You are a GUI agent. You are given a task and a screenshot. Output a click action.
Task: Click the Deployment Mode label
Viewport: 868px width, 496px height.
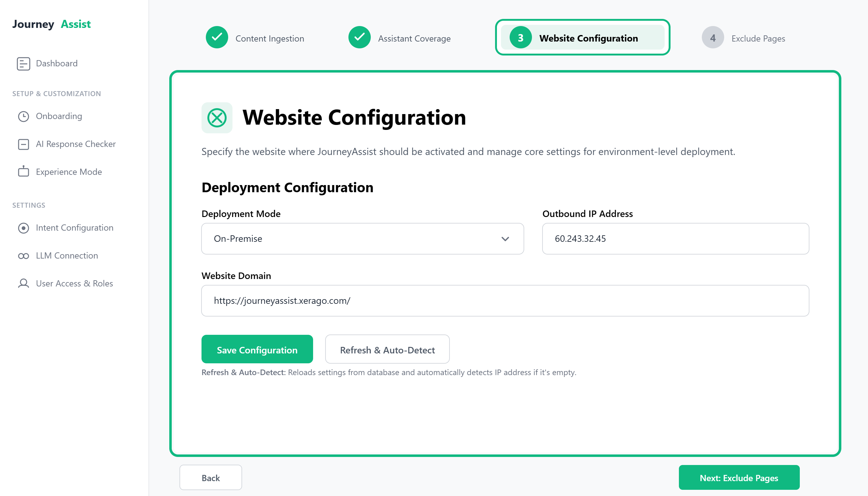pos(241,214)
